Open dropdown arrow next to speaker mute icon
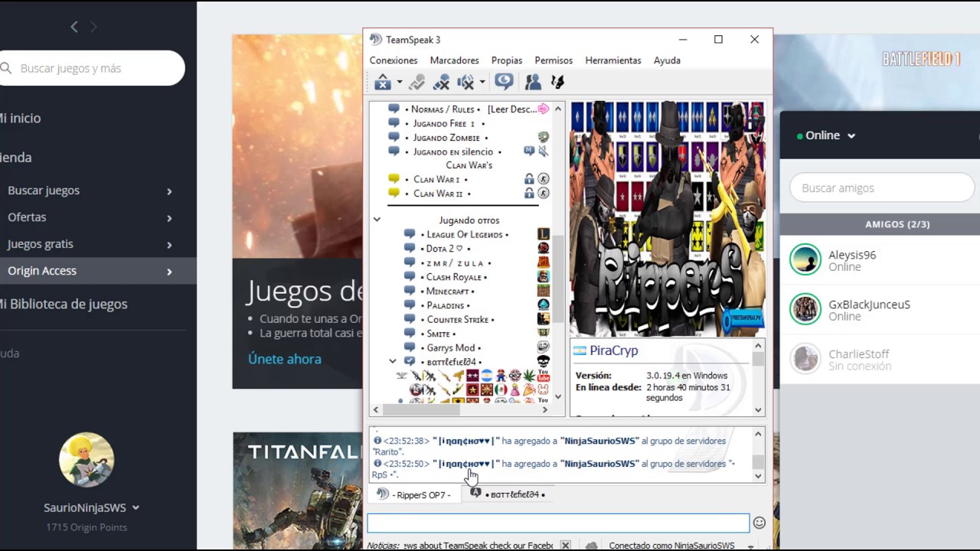 (x=482, y=83)
